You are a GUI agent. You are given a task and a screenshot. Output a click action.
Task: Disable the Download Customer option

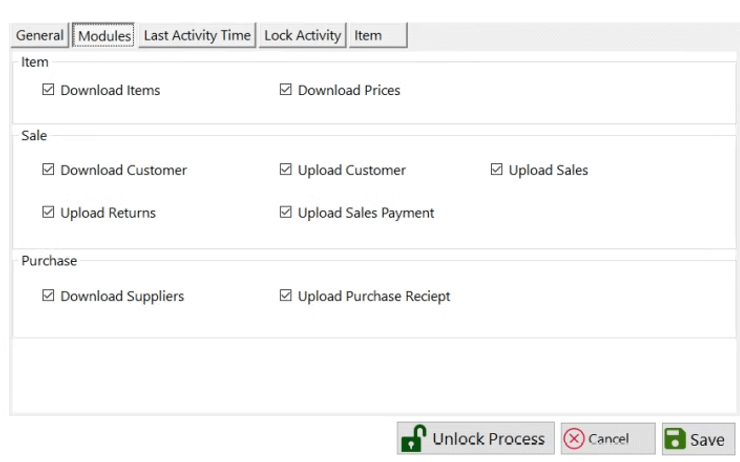pos(48,170)
